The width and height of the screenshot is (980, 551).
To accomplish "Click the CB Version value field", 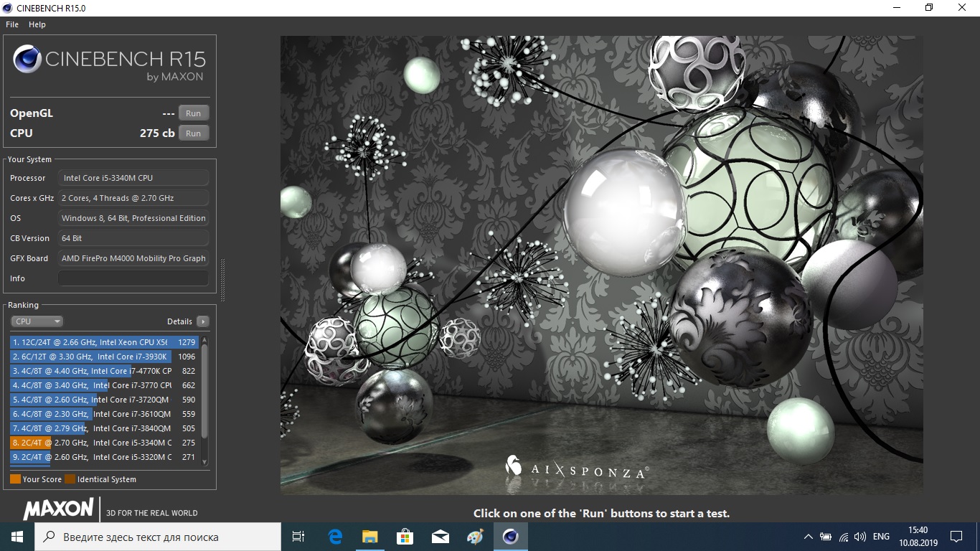I will (x=133, y=238).
